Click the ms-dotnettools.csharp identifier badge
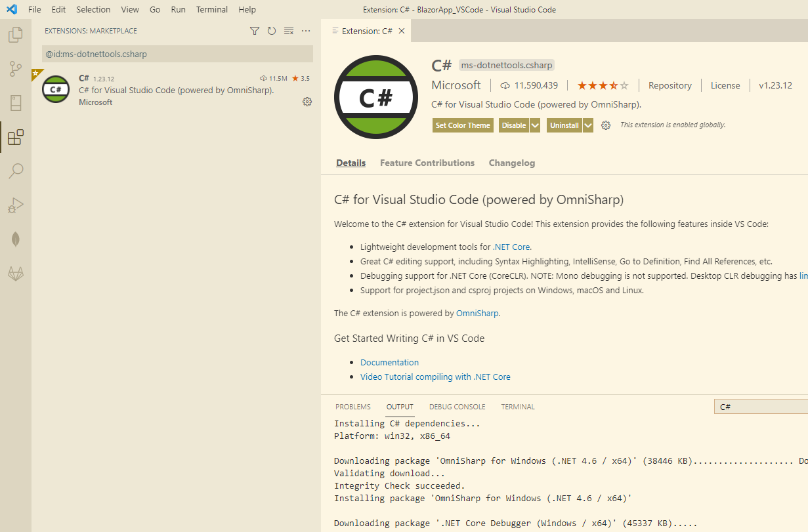 (x=506, y=65)
